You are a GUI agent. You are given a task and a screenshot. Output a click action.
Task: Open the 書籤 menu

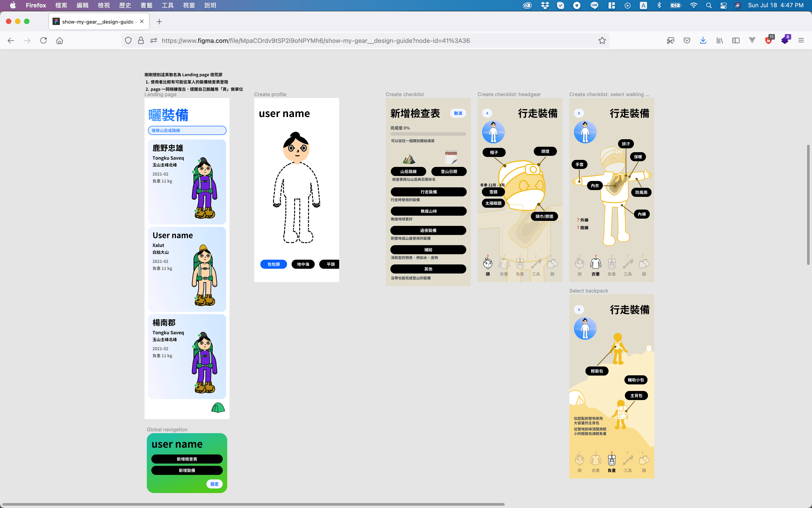[146, 5]
